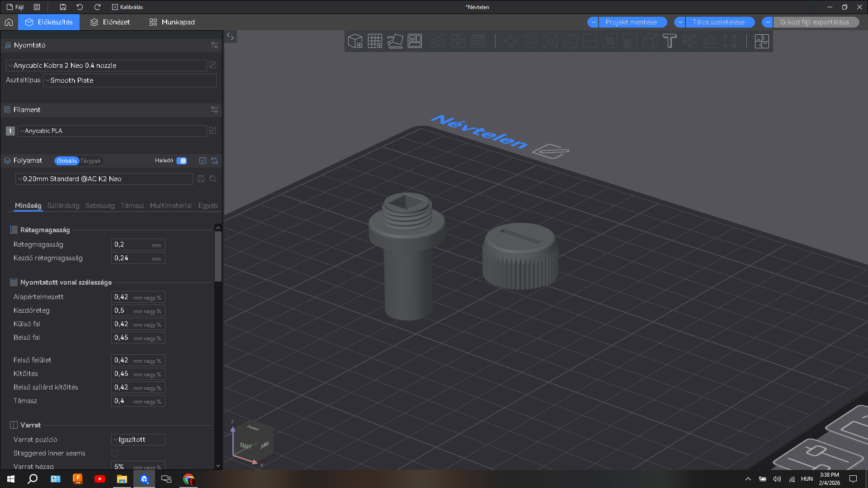Open the Asztaltípus Smooth Plate dropdown

coord(130,80)
